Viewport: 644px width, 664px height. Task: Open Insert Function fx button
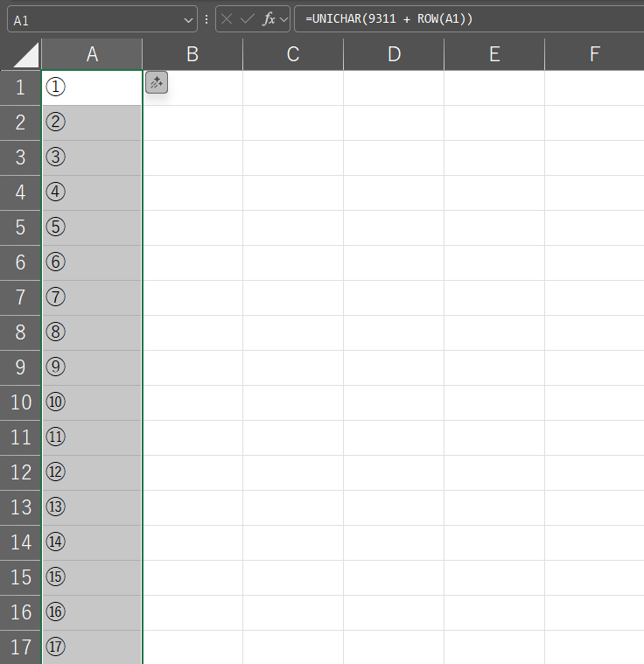tap(269, 19)
